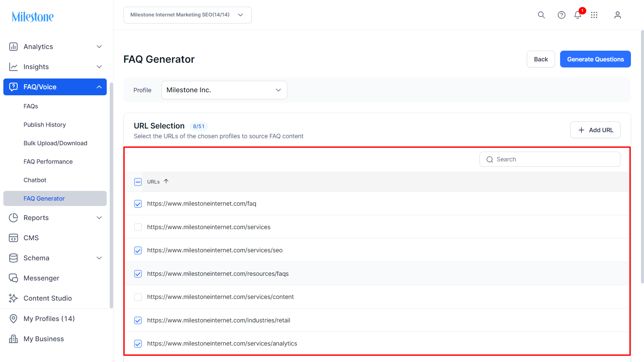Check the services/content URL checkbox

pos(138,297)
